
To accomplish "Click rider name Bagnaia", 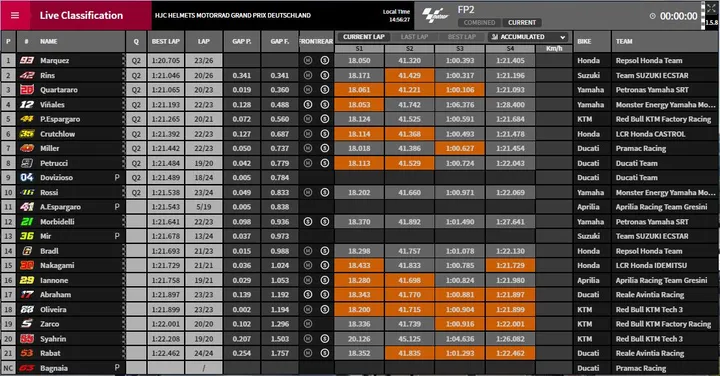I will pos(54,368).
